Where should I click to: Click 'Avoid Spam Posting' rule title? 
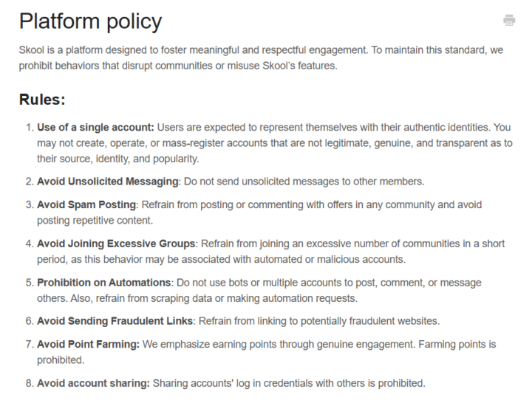coord(86,204)
